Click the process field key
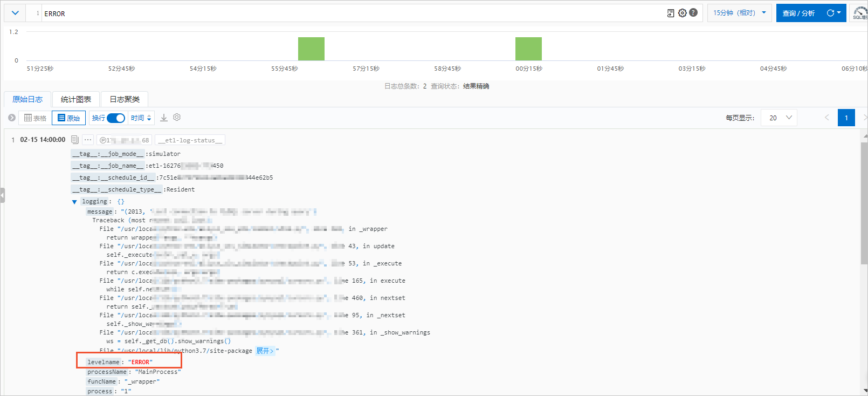 click(x=100, y=391)
